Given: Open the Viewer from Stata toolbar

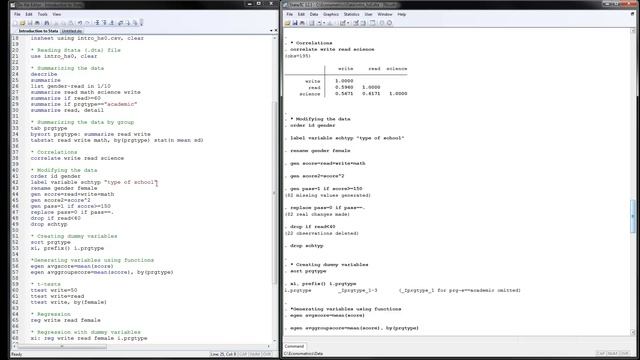Looking at the screenshot, I should pos(319,23).
